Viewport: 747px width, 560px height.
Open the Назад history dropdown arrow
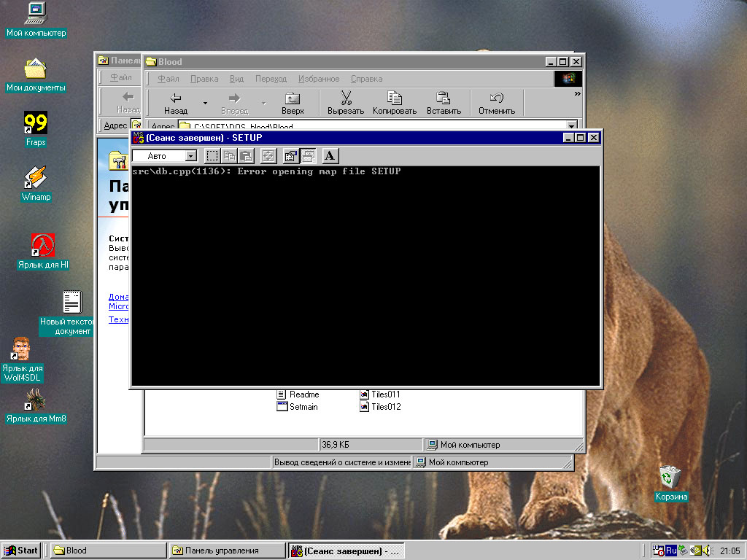point(205,103)
